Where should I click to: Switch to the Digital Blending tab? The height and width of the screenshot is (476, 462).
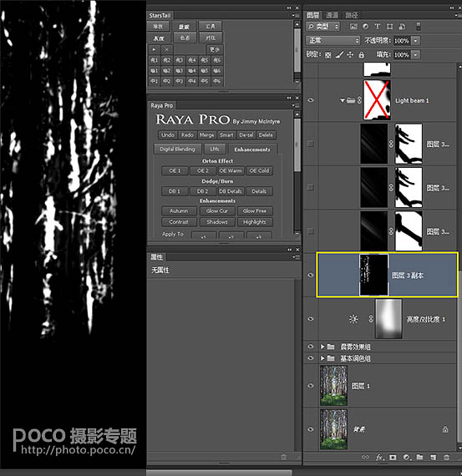point(177,149)
